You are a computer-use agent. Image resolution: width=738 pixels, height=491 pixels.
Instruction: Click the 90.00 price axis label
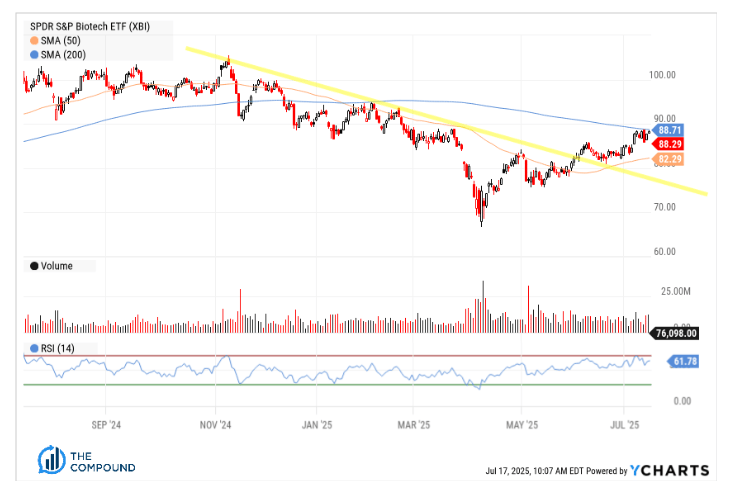665,119
